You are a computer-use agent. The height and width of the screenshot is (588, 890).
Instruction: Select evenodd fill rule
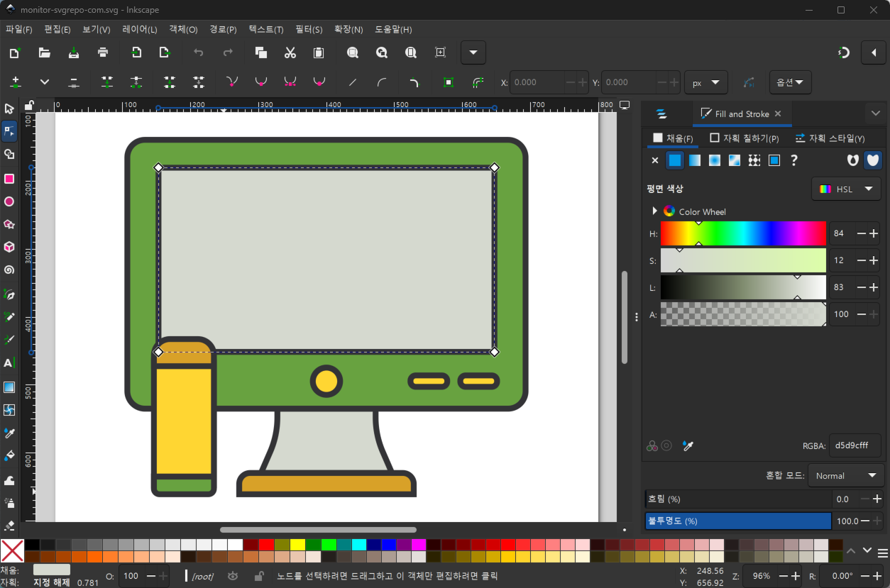tap(853, 160)
